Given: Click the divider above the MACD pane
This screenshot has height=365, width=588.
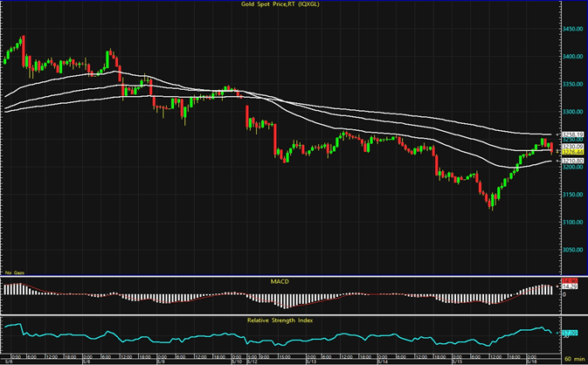Looking at the screenshot, I should pos(280,276).
